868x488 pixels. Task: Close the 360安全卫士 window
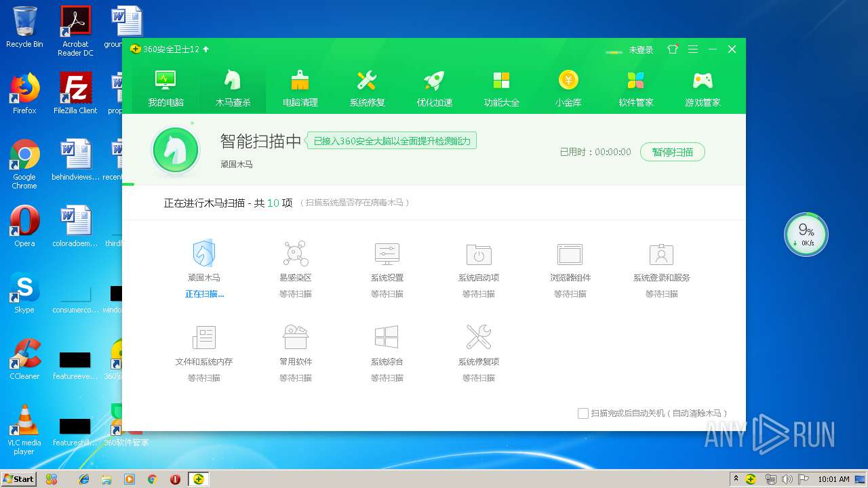pyautogui.click(x=732, y=49)
